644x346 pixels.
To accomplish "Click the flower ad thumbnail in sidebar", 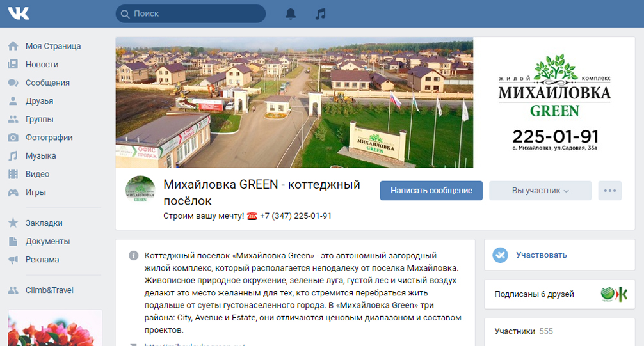I will tap(55, 328).
